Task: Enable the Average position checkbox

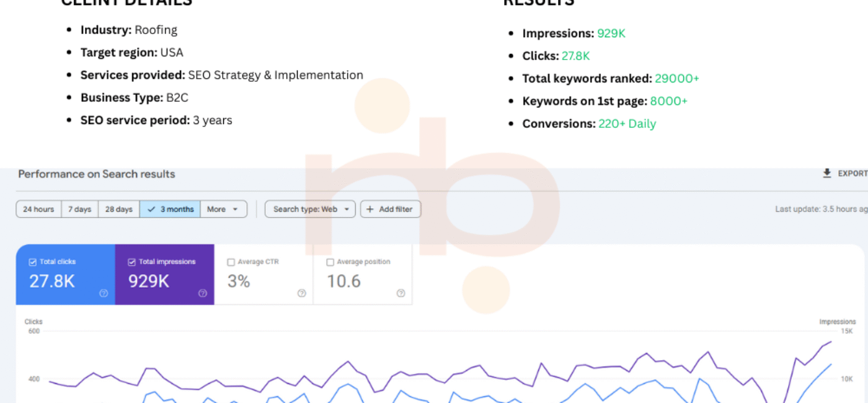Action: (330, 262)
